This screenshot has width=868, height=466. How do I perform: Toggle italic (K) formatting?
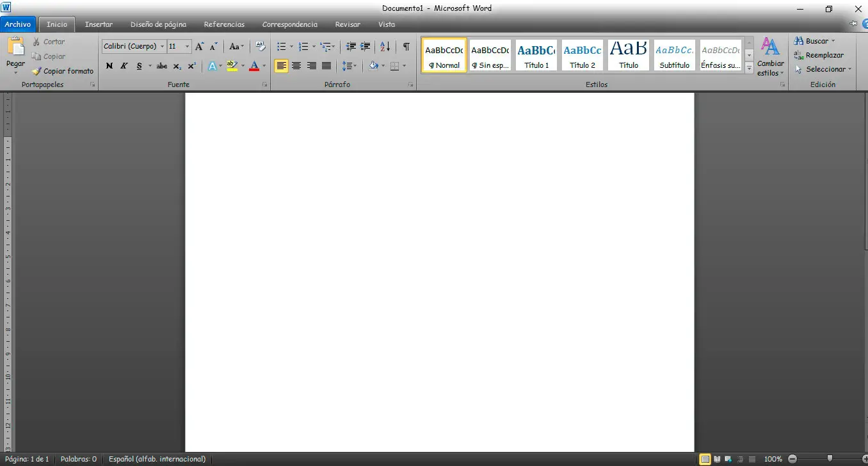tap(124, 65)
